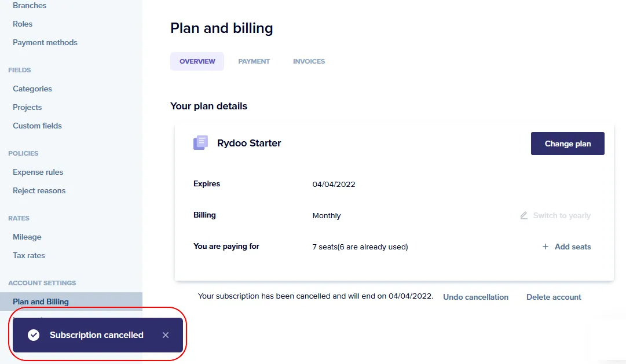Click the Delete account link
Viewport: 626px width, 364px height.
click(554, 297)
